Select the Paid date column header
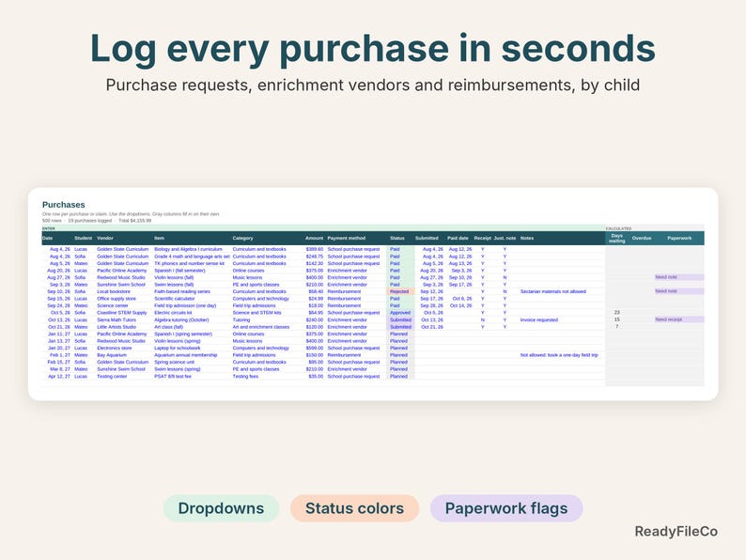Screen dimensions: 746x560 point(458,238)
